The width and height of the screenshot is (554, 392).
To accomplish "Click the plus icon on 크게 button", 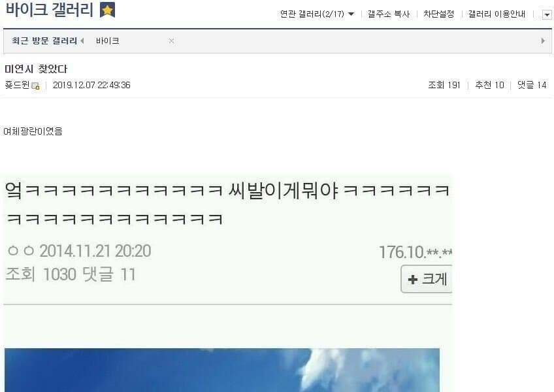I will coord(412,280).
